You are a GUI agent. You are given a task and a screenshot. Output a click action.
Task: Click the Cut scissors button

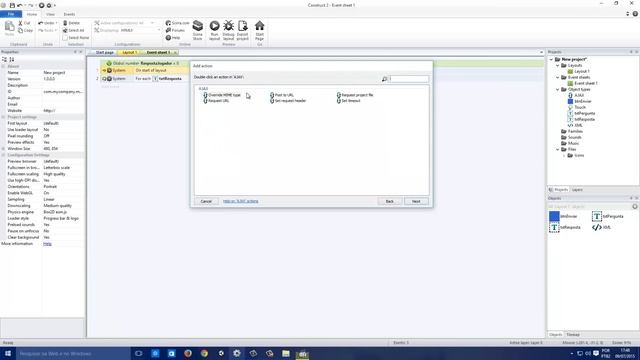24,23
